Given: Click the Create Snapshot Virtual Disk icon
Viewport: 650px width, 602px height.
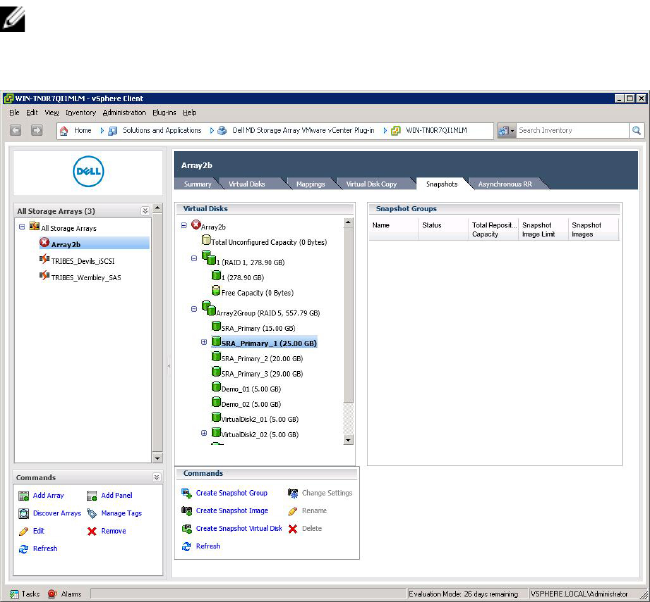Looking at the screenshot, I should [x=186, y=528].
